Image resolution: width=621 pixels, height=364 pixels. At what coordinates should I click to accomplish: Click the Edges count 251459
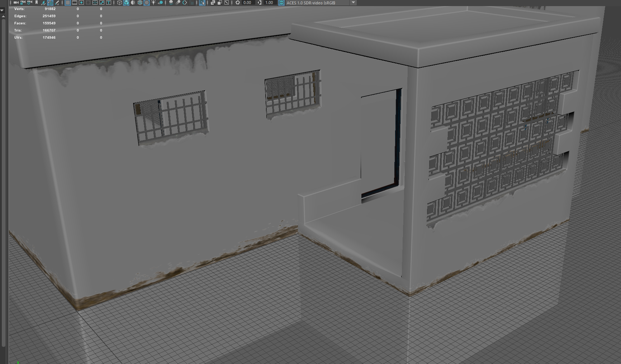49,16
